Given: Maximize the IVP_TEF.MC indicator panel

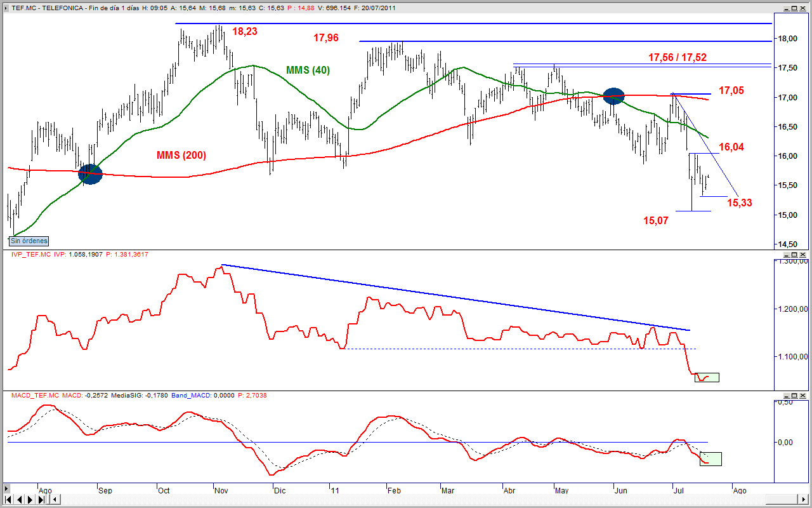Looking at the screenshot, I should [x=795, y=255].
